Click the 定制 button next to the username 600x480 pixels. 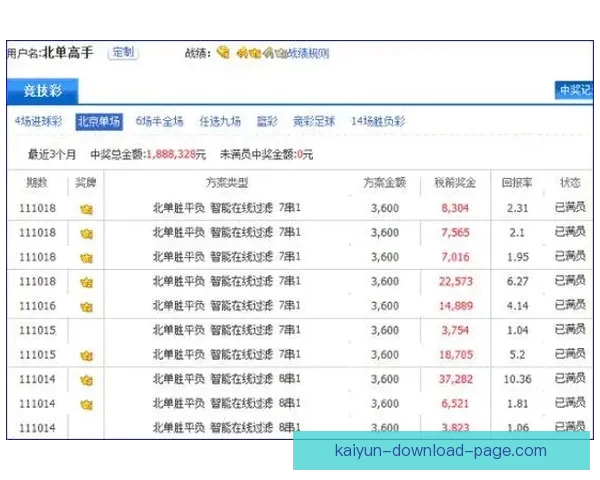click(123, 52)
